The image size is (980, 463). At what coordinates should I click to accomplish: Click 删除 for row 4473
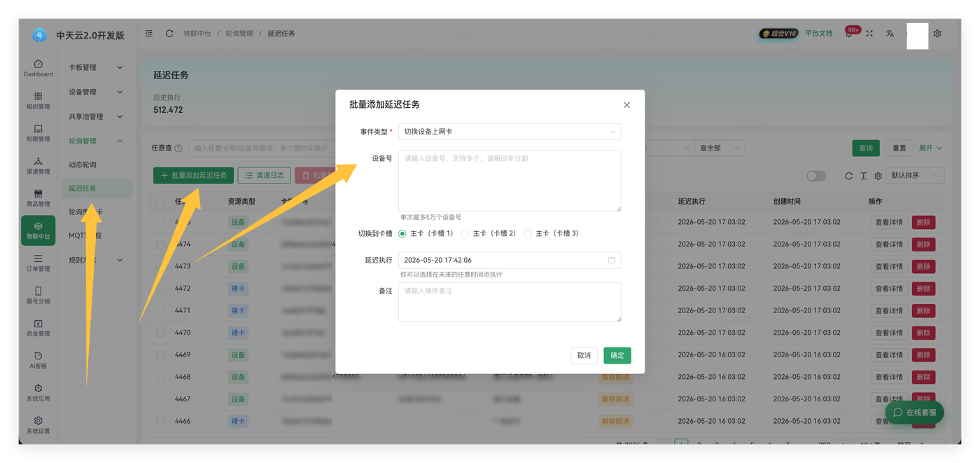(924, 266)
